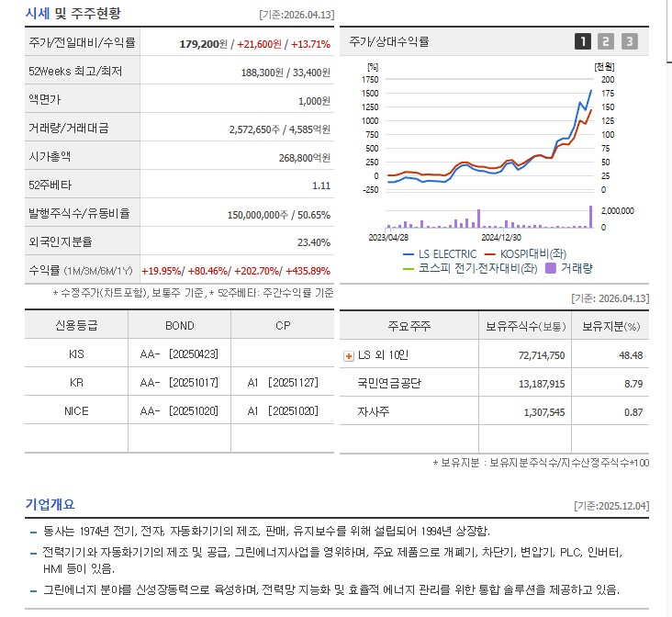Click the CP column header
The width and height of the screenshot is (672, 617).
[283, 326]
